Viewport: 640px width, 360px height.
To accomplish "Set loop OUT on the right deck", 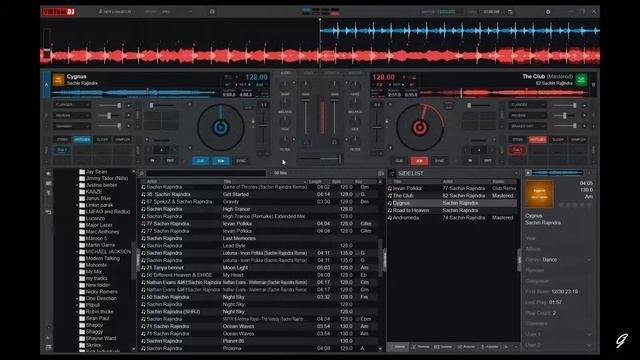I will (x=488, y=161).
